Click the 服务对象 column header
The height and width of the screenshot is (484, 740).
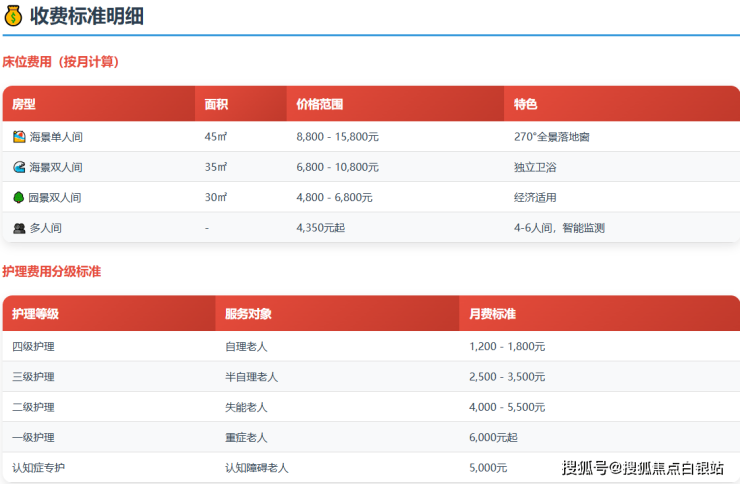248,314
